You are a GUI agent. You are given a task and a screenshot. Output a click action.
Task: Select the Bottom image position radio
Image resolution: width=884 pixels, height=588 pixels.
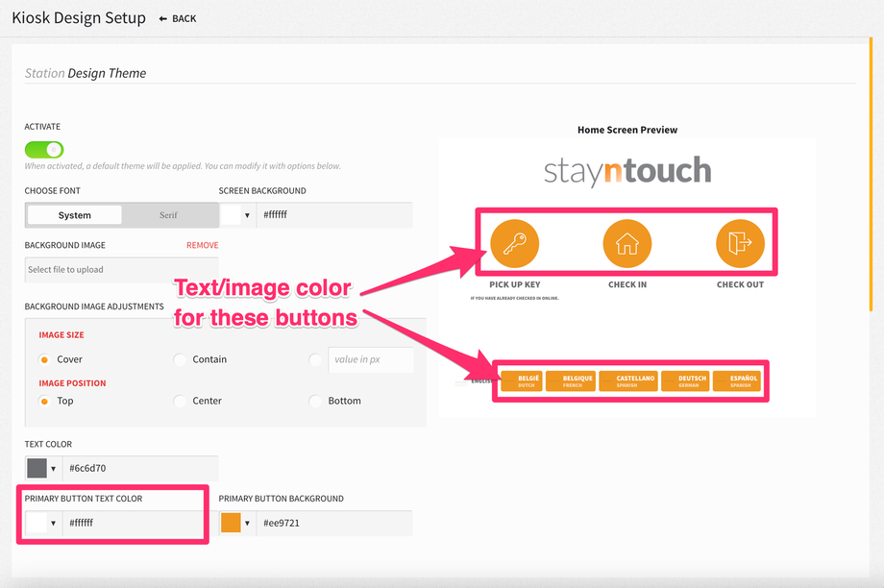(x=315, y=401)
